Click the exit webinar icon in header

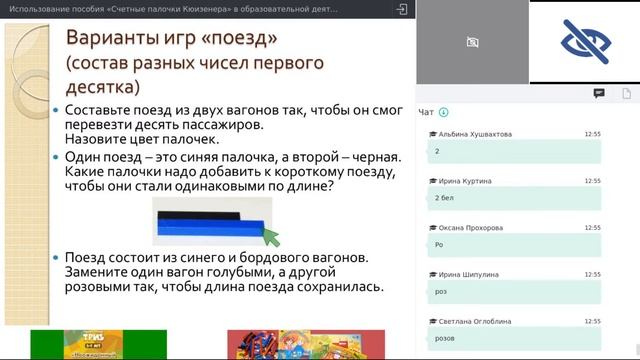tap(402, 9)
